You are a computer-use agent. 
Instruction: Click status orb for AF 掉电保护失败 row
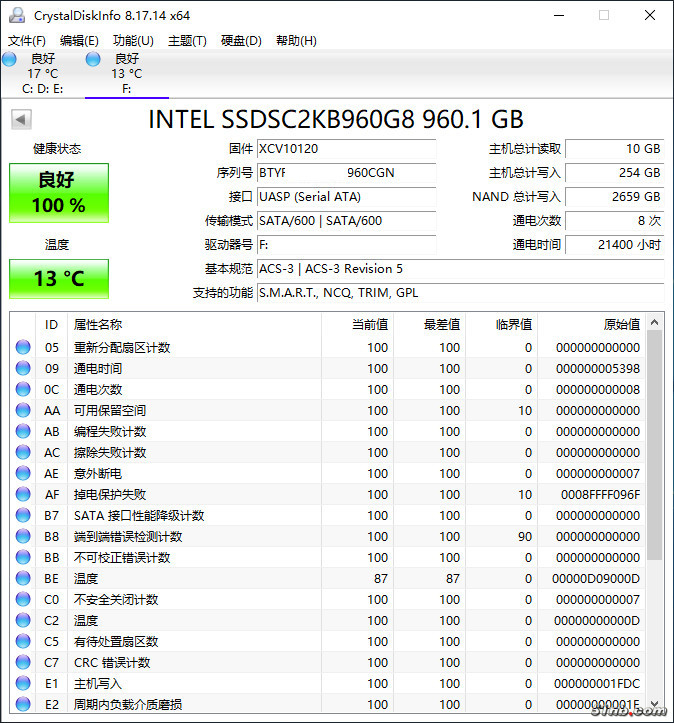click(x=23, y=494)
